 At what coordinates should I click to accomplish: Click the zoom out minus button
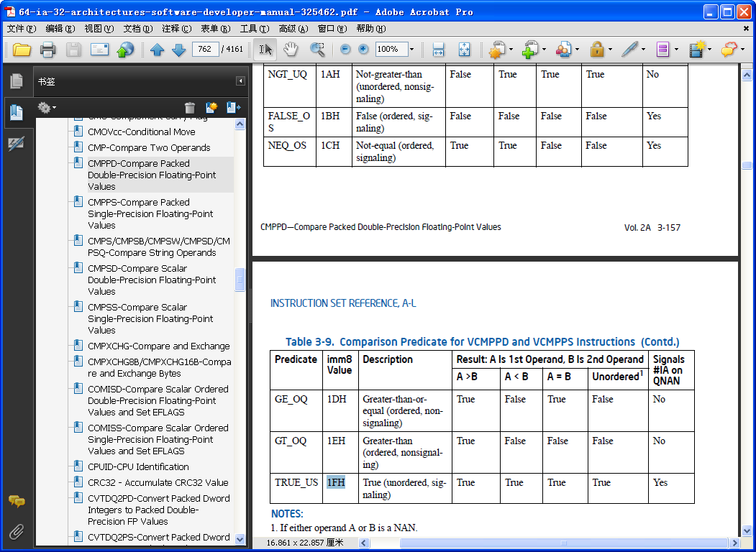click(x=345, y=49)
